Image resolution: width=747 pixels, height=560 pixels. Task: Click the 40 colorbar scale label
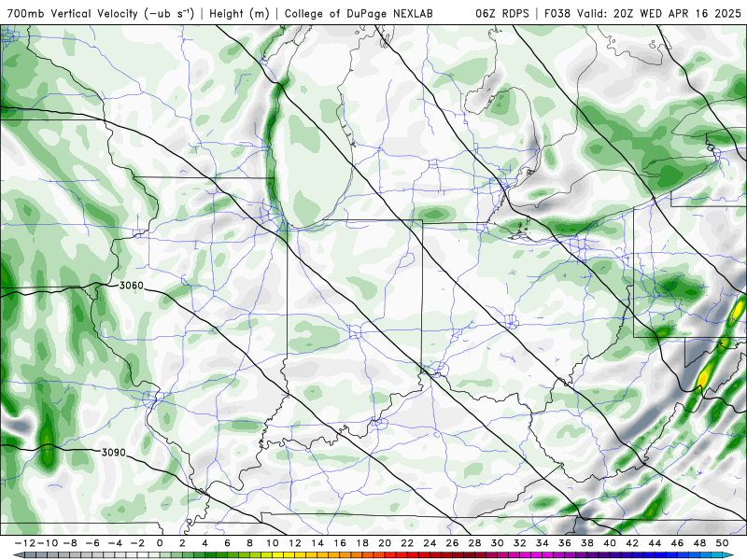click(610, 543)
